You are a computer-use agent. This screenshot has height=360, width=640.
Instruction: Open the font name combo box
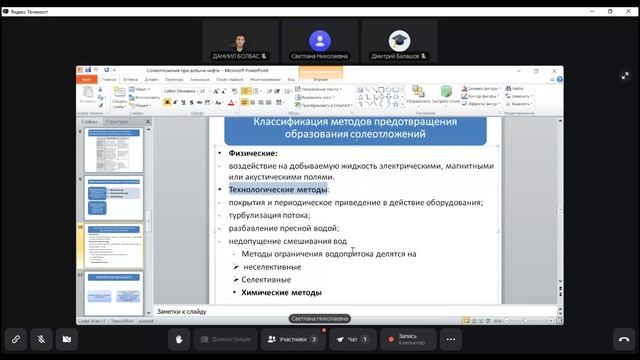coord(180,91)
